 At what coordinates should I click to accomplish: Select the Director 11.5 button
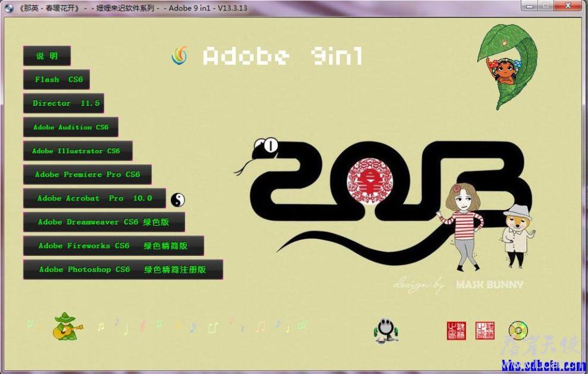63,103
